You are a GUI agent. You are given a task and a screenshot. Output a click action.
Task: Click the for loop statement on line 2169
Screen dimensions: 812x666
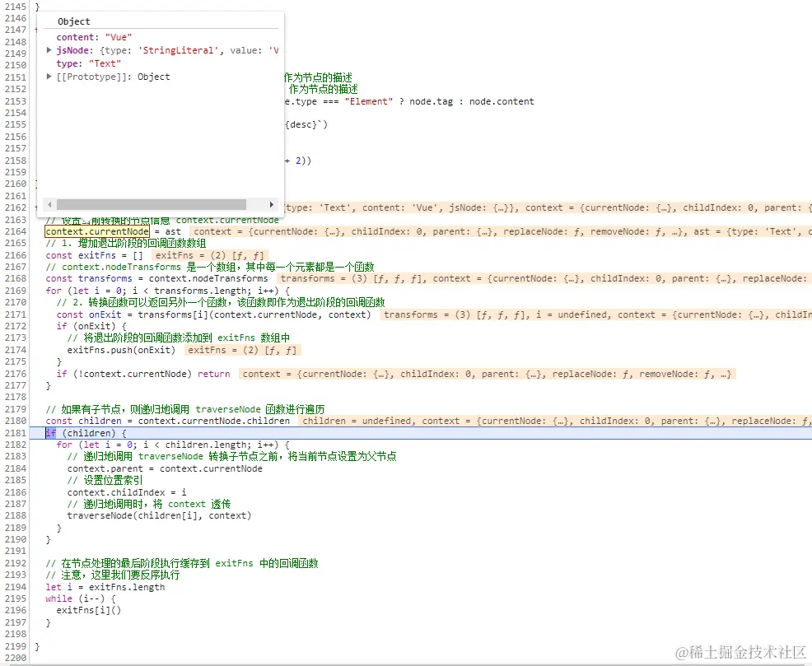(168, 291)
